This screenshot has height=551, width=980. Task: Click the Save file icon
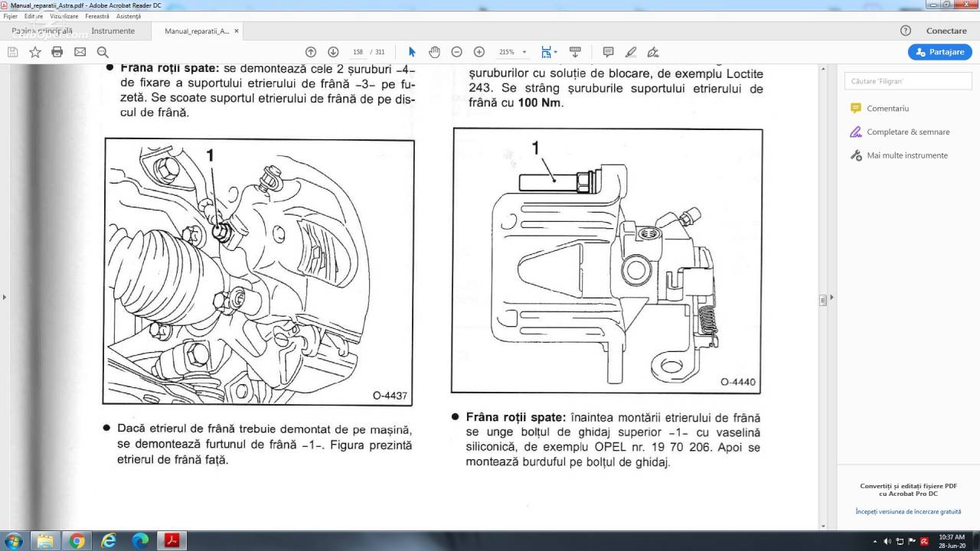tap(12, 52)
